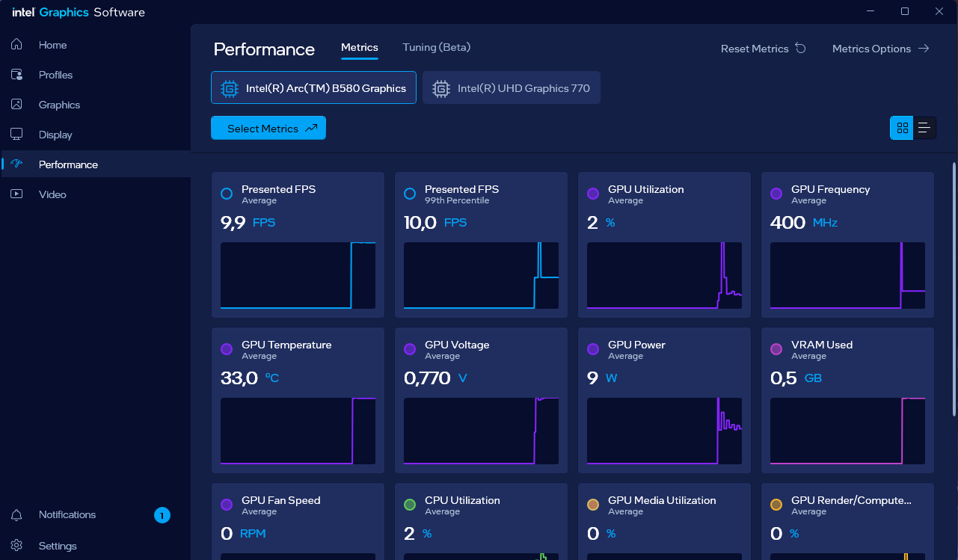Open the Home sidebar icon
The height and width of the screenshot is (560, 958).
tap(16, 45)
